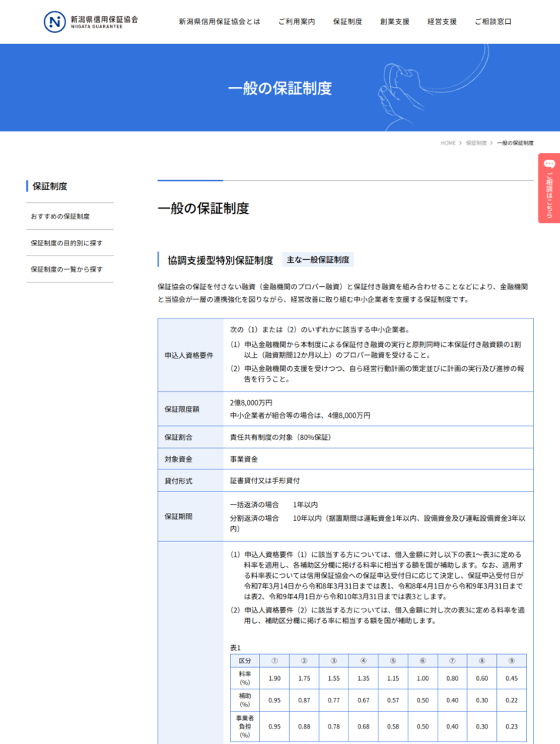Click the chat bubble icon on side tab
Screen dimensions: 560x744
(x=549, y=164)
